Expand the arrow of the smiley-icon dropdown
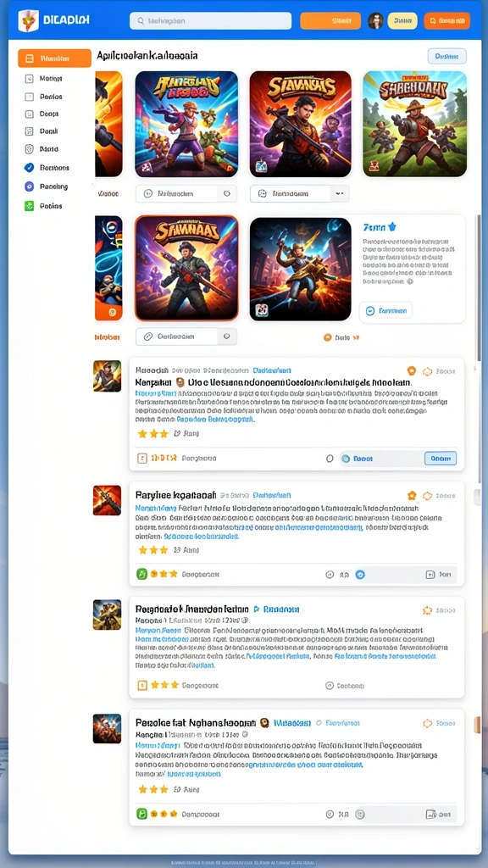Image resolution: width=488 pixels, height=868 pixels. point(340,194)
